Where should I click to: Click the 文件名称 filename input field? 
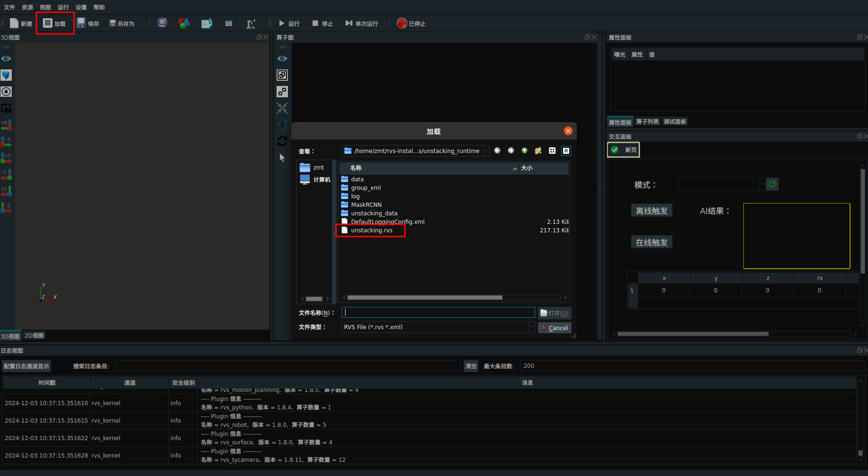click(438, 313)
